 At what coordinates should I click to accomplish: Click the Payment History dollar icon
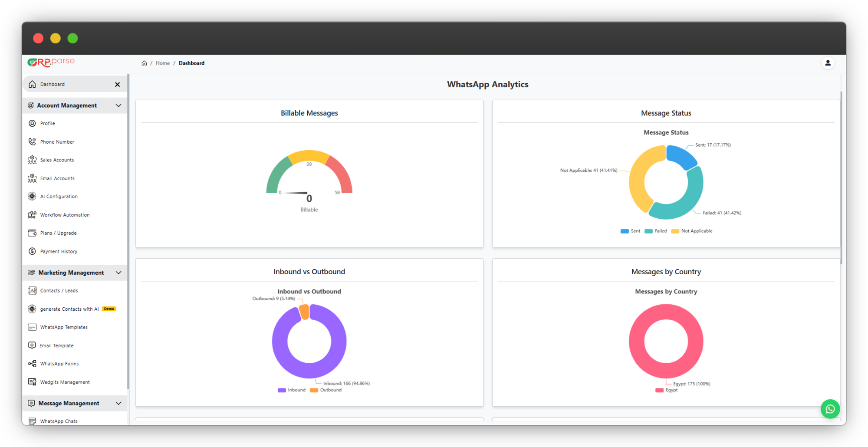pos(32,251)
